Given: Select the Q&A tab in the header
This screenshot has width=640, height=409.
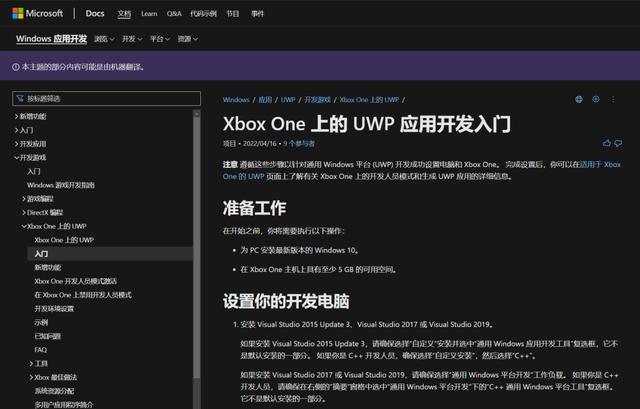Looking at the screenshot, I should [174, 14].
